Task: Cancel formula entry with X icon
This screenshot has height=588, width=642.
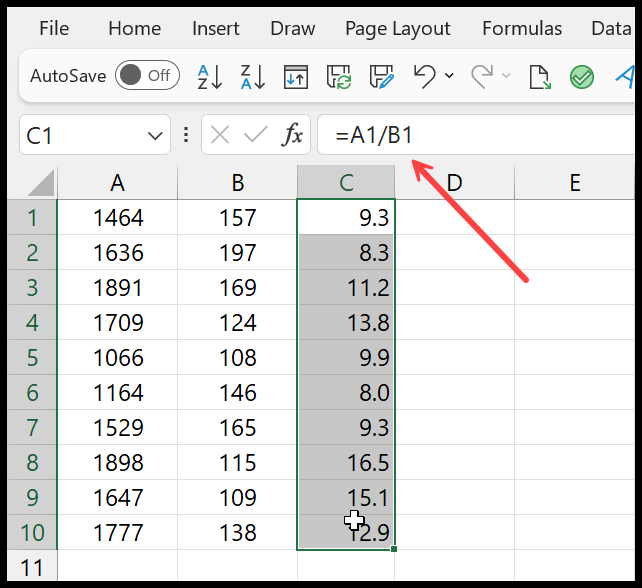Action: tap(220, 135)
